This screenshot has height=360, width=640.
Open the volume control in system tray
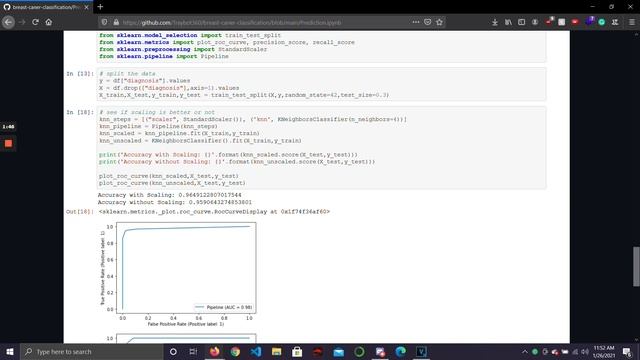point(585,352)
